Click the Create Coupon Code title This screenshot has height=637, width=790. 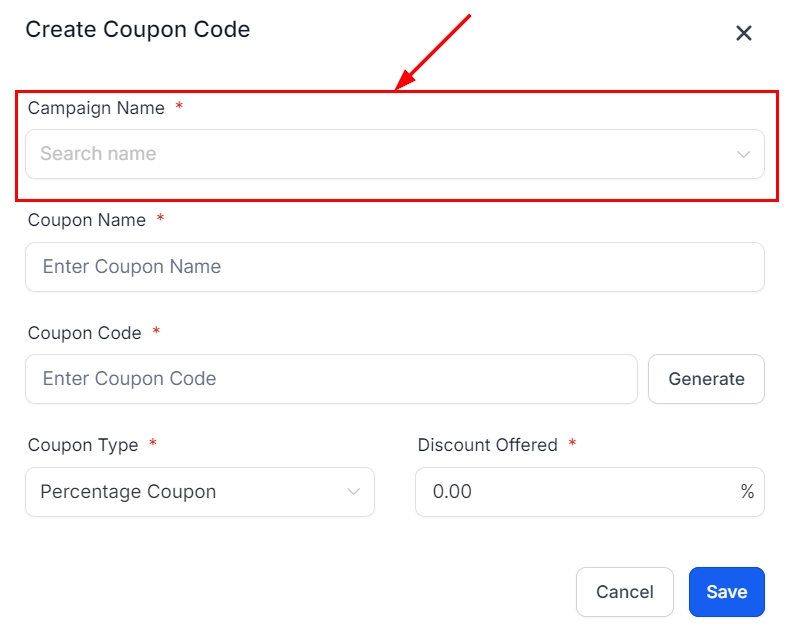tap(138, 30)
